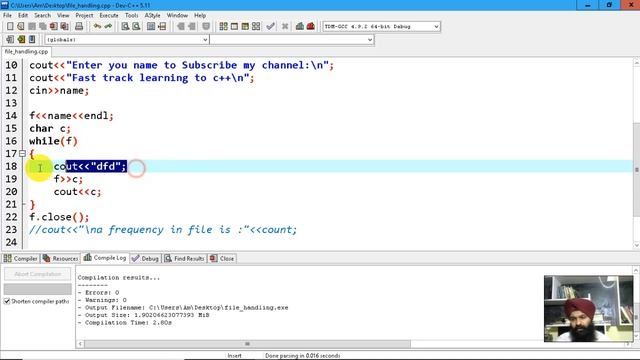Open the View menu
Viewport: 640px width, 360px height.
click(x=63, y=16)
